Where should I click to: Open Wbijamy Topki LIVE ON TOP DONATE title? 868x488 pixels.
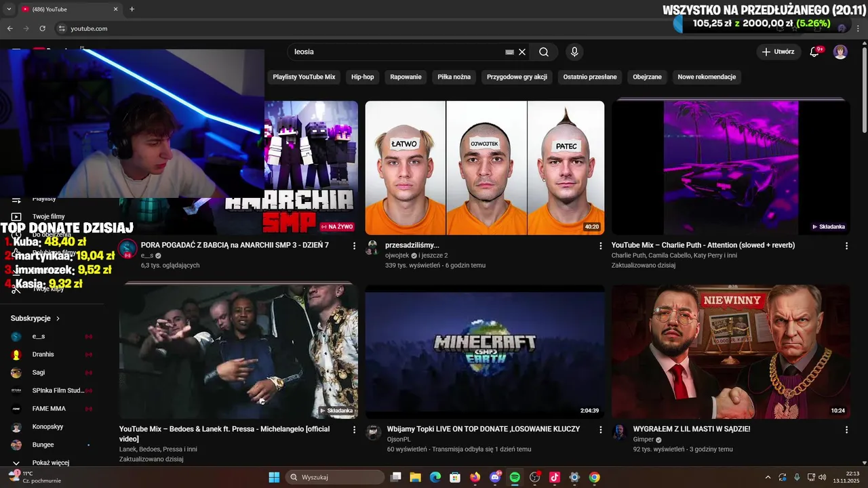(483, 429)
